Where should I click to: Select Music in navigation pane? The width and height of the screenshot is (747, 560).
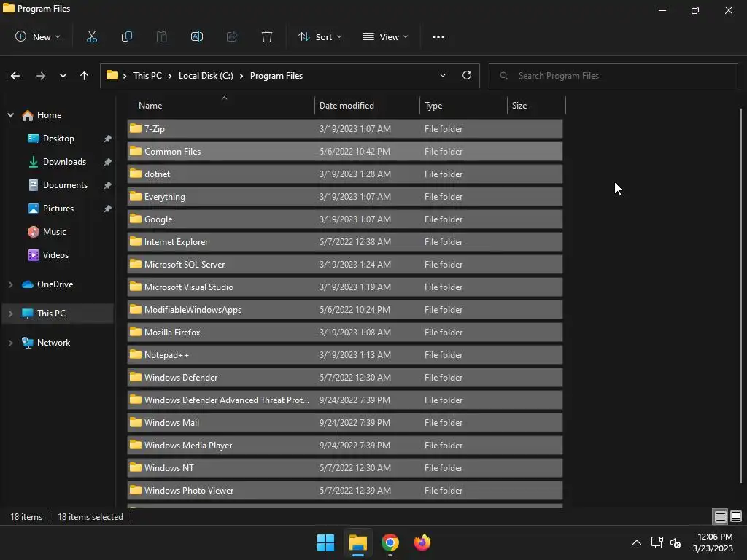pyautogui.click(x=54, y=232)
